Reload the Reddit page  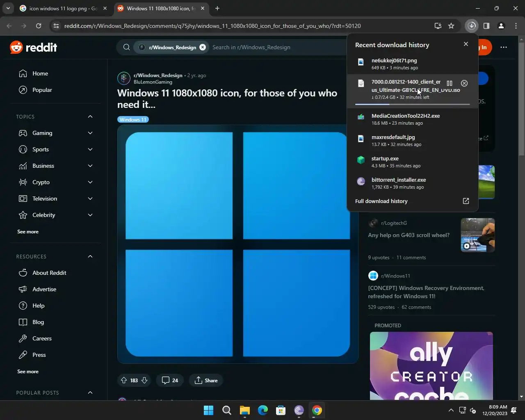[x=39, y=26]
